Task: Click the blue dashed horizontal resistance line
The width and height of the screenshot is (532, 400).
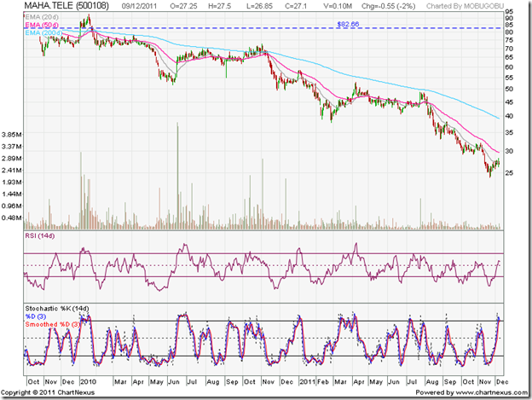Action: coord(256,28)
